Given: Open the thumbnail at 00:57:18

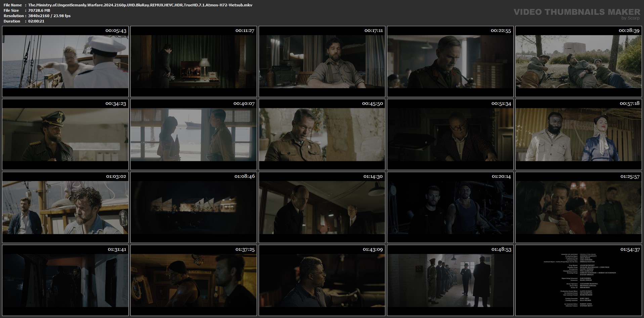Looking at the screenshot, I should [x=578, y=134].
